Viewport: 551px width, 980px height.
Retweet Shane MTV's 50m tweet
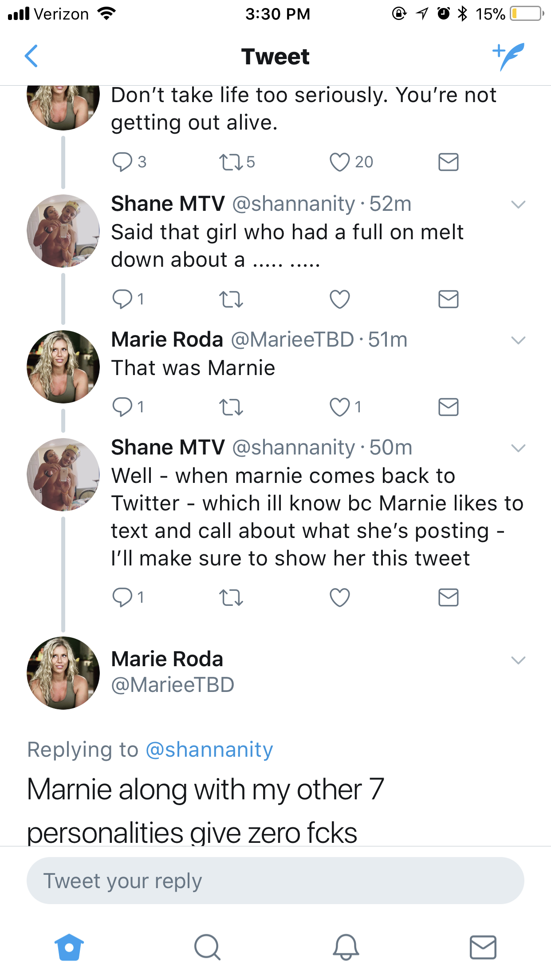pyautogui.click(x=231, y=597)
